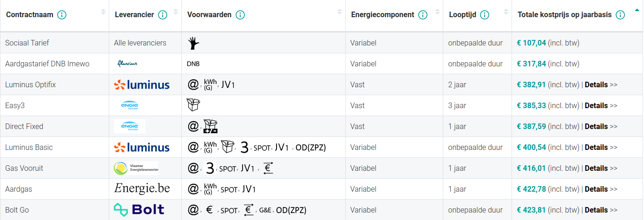This screenshot has width=644, height=220.
Task: Click the Luminus logo in Luminus Optifix row
Action: (x=142, y=84)
